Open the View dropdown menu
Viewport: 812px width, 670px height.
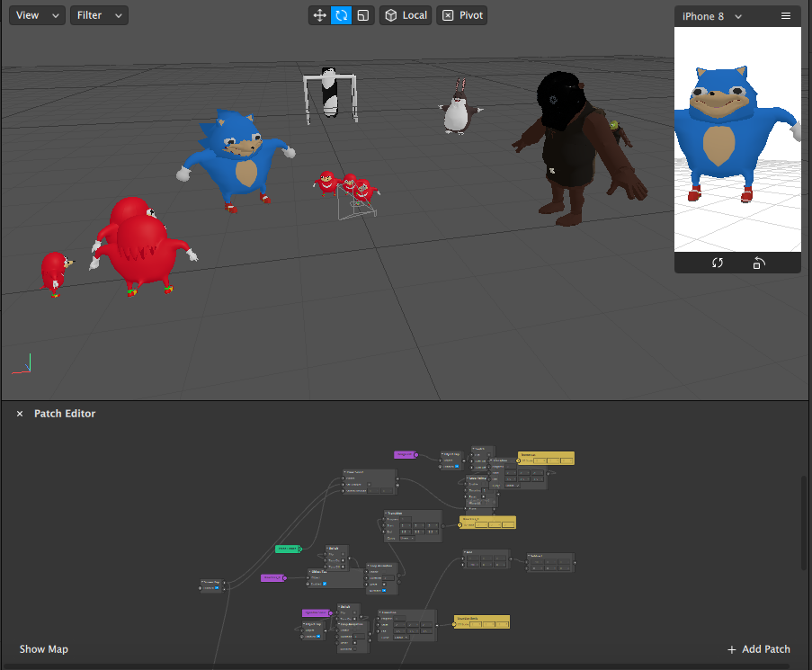point(37,15)
